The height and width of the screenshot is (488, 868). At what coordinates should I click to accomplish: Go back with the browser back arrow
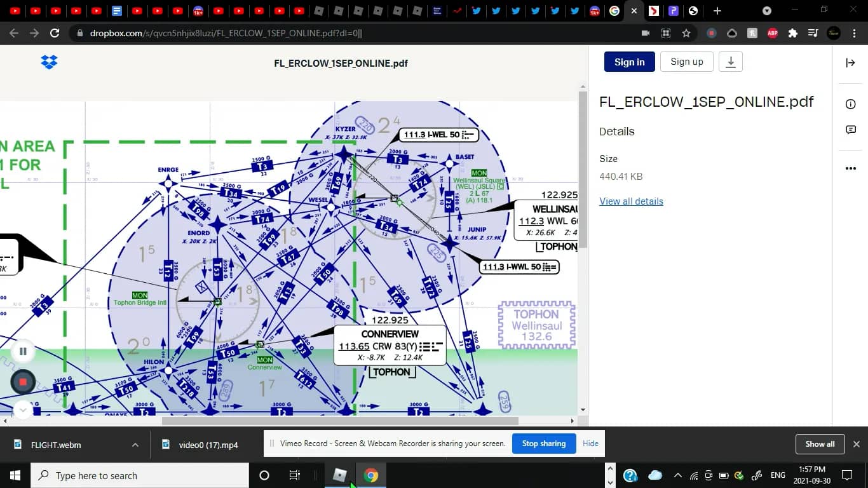tap(14, 33)
